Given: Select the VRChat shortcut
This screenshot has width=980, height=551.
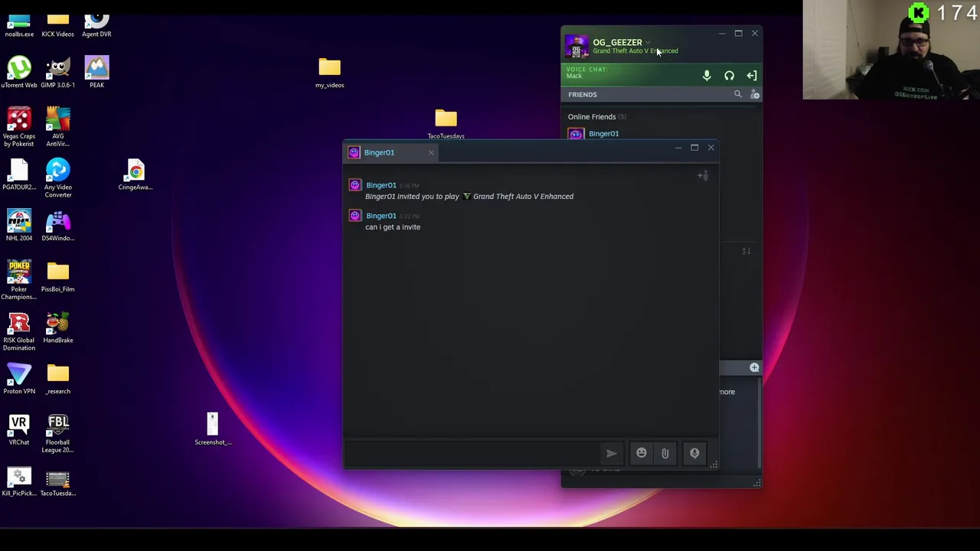Looking at the screenshot, I should coord(19,431).
